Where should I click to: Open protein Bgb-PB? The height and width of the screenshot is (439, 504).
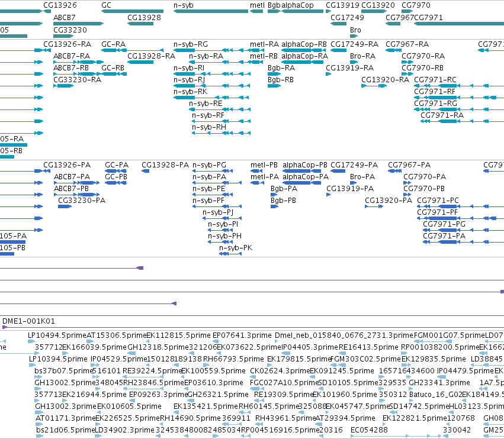[283, 201]
